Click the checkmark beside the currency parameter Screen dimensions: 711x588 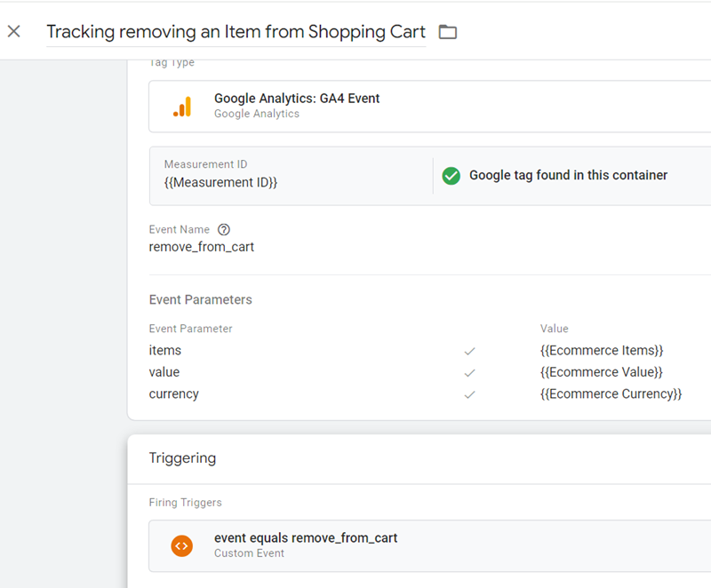click(470, 393)
